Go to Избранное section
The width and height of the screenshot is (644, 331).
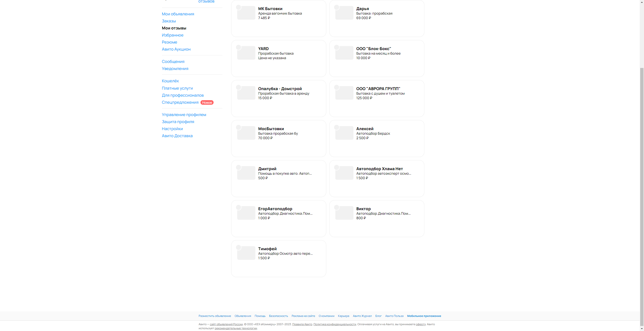pos(173,35)
